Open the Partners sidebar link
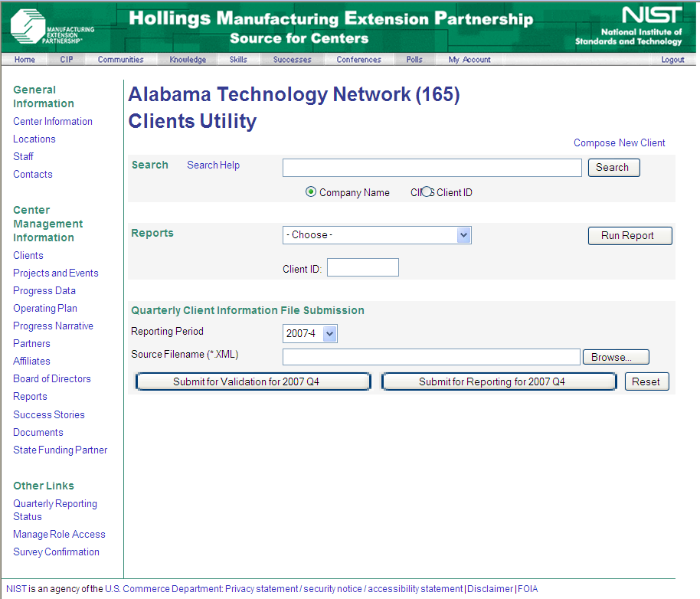Viewport: 700px width, 599px height. [x=31, y=344]
